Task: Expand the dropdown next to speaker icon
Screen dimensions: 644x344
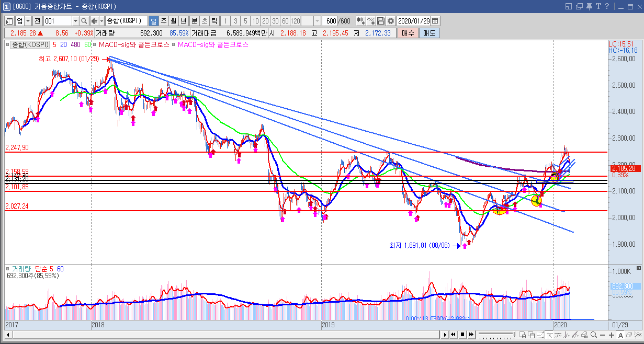Action: point(101,21)
